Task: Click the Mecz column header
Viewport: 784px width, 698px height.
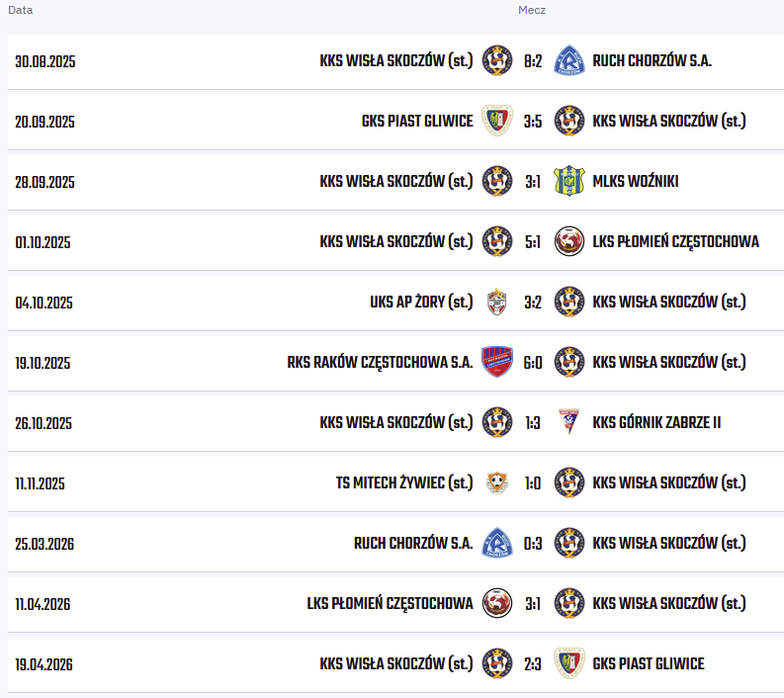Action: pos(532,10)
